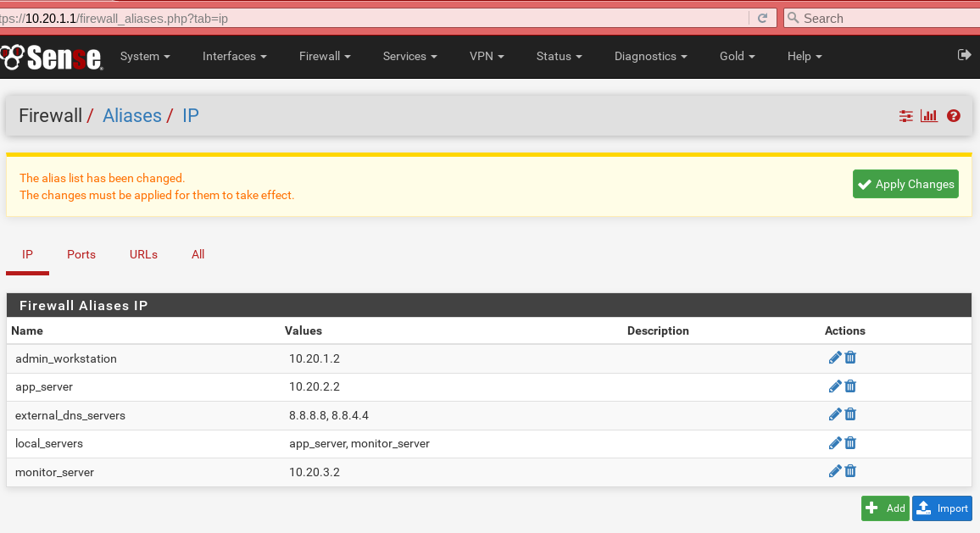Click the Firewall Aliases IP panel heading
Viewport: 980px width, 533px height.
tap(84, 306)
